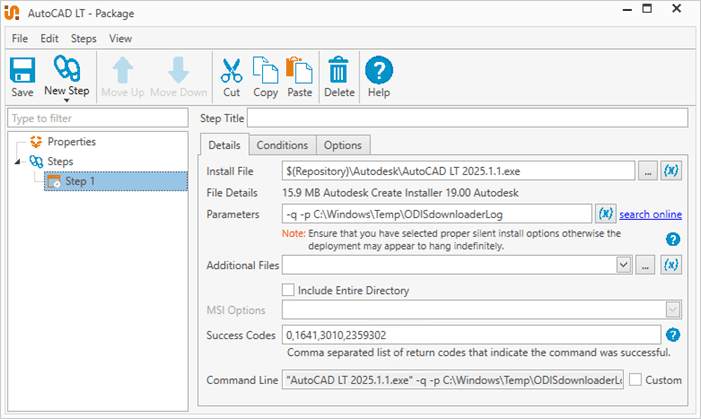Insert a variable into the Parameters field
Screen dimensions: 701x419
click(605, 214)
